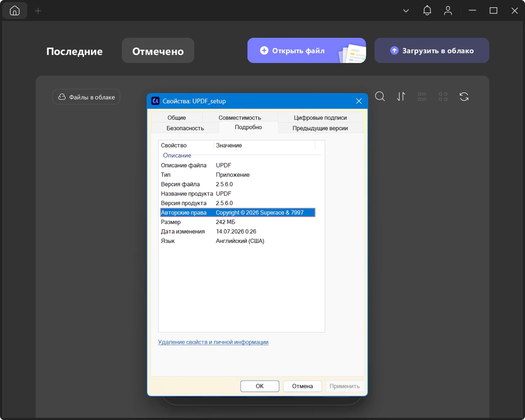Open the Общие tab
The width and height of the screenshot is (525, 420).
coord(177,117)
